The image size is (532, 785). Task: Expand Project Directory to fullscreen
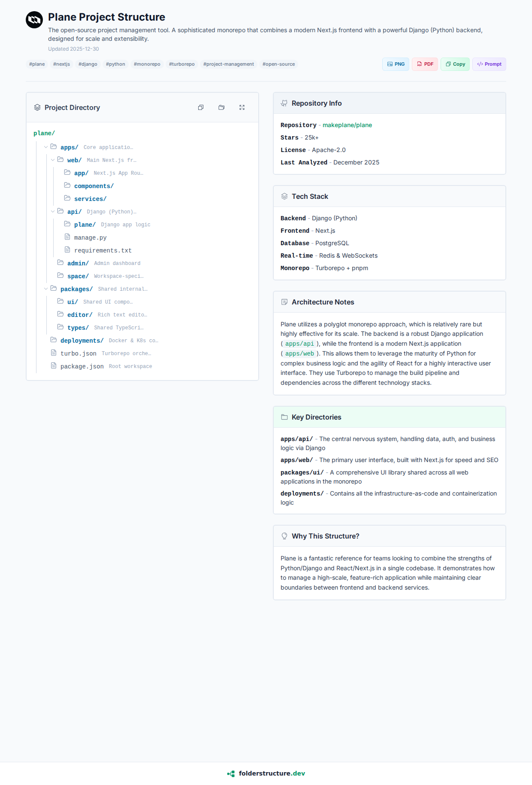click(242, 107)
